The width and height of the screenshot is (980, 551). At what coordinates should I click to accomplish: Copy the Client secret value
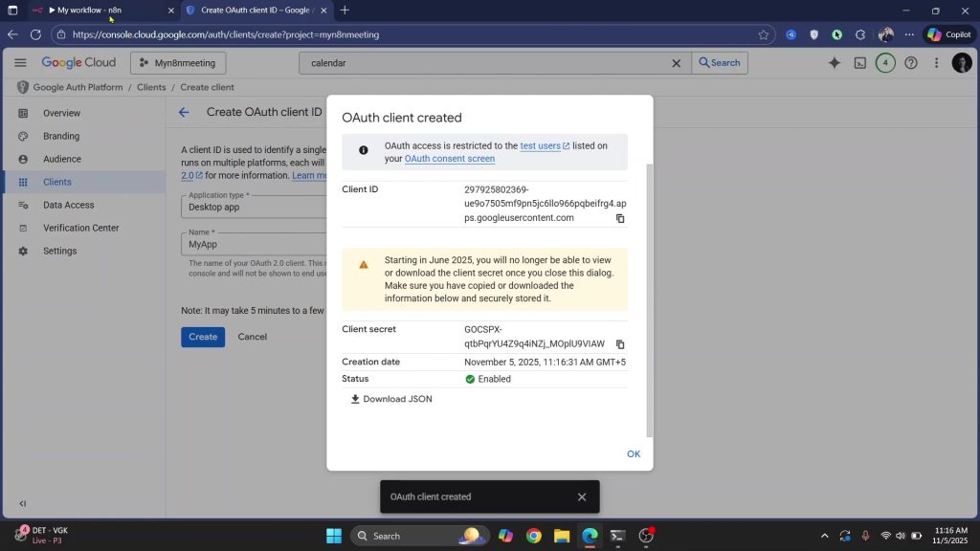(620, 344)
